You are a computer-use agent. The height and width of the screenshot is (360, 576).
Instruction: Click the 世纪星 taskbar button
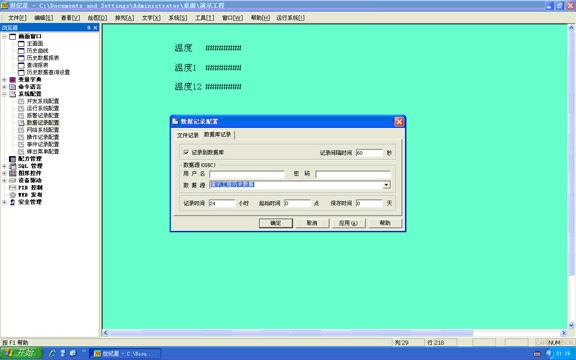pos(126,354)
